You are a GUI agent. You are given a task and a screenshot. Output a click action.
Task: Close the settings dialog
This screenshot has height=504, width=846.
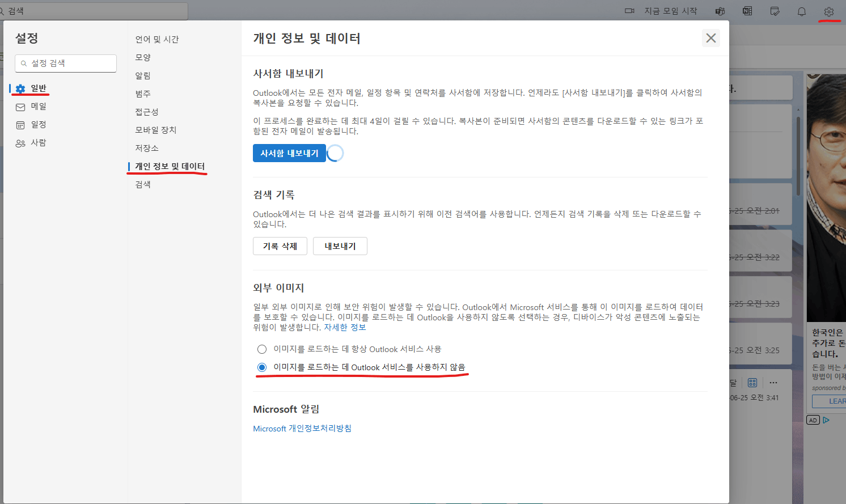point(711,38)
